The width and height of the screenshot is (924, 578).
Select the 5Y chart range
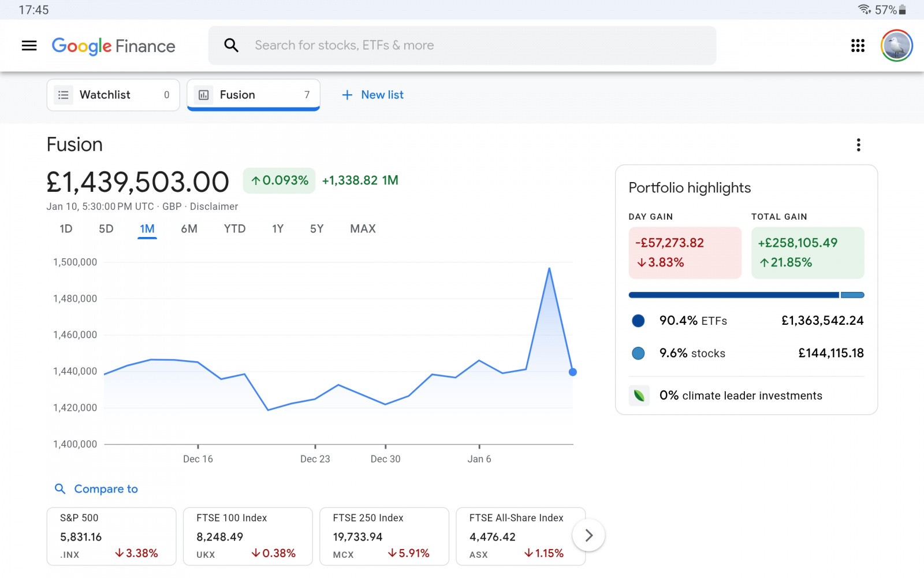click(x=316, y=229)
